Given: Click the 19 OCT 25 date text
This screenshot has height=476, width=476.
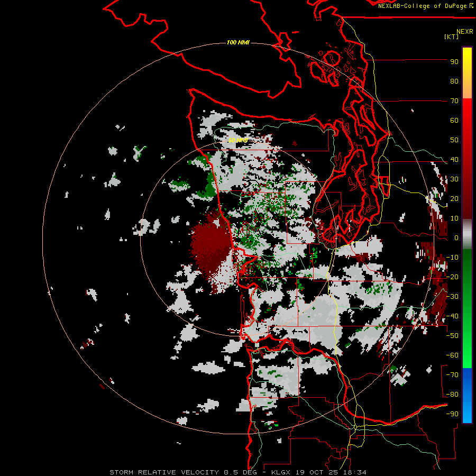Looking at the screenshot, I should (317, 472).
